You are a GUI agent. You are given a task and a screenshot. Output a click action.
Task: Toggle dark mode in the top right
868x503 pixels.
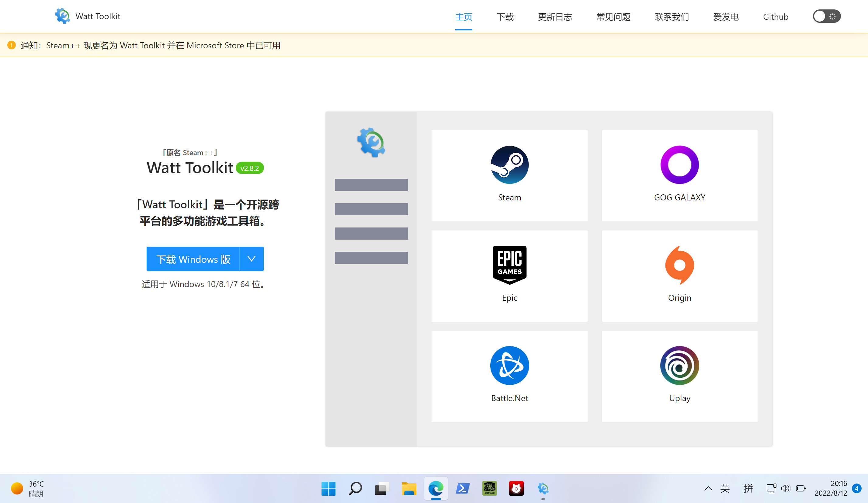point(826,16)
